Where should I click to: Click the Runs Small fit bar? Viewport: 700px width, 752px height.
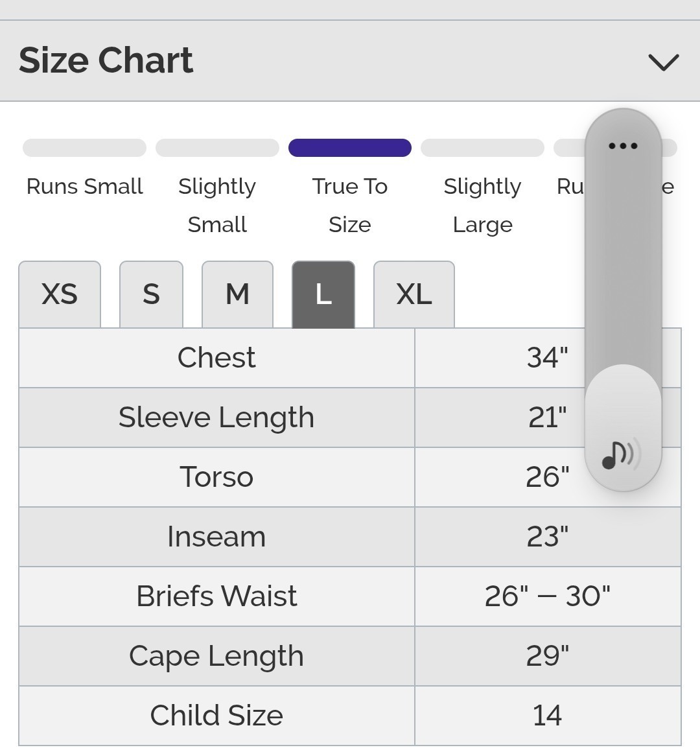click(84, 148)
